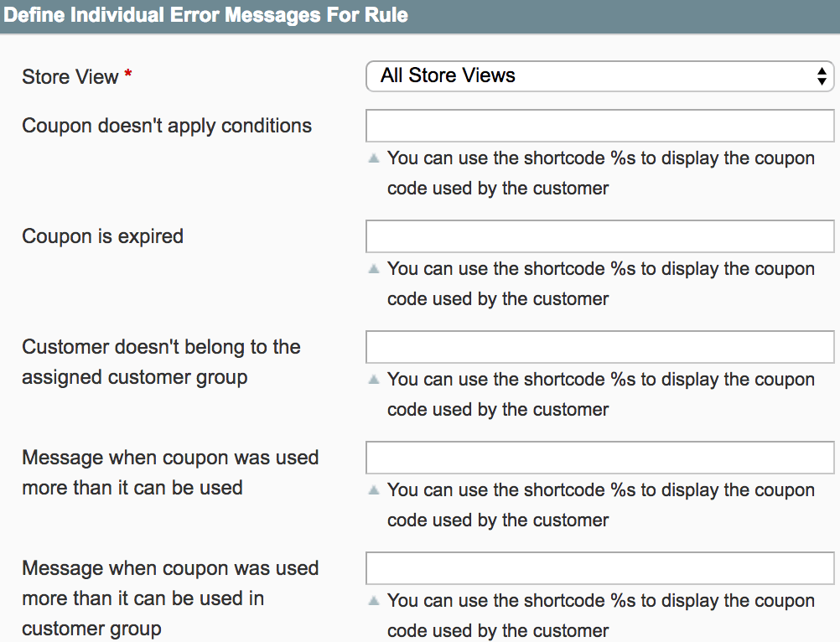Click the "Coupon doesn't apply conditions" text field
Screen dimensions: 840x642
(599, 126)
